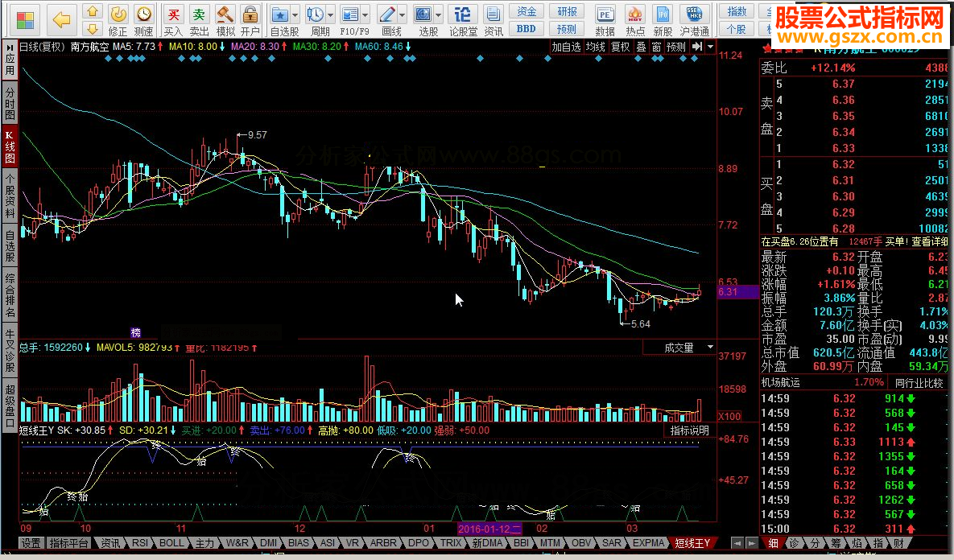Click the 个股 individual stock button
The height and width of the screenshot is (560, 954).
click(737, 29)
